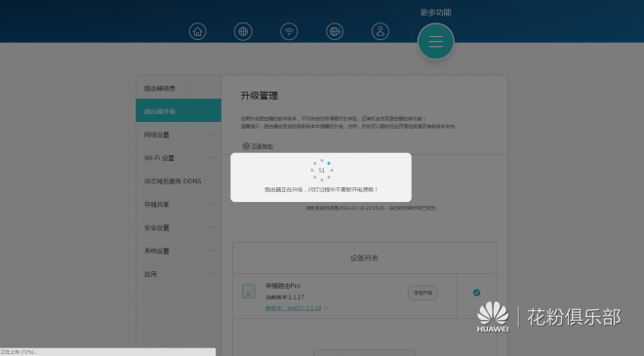The height and width of the screenshot is (356, 644).
Task: Expand the 存储共享 chevron
Action: point(211,204)
